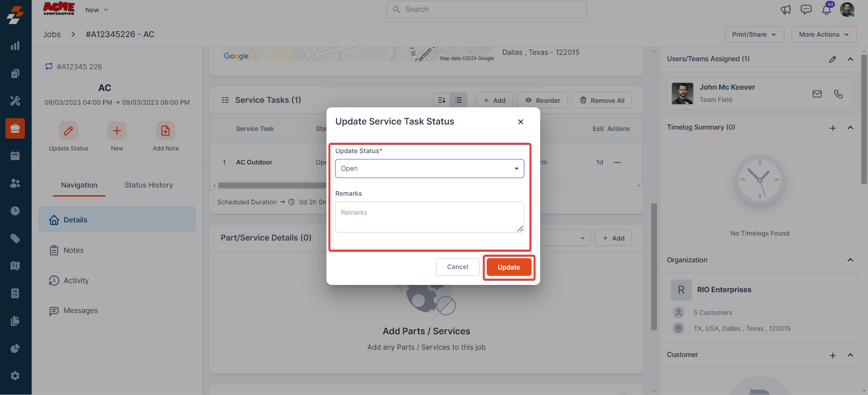Click the Update Status pencil icon

click(68, 131)
